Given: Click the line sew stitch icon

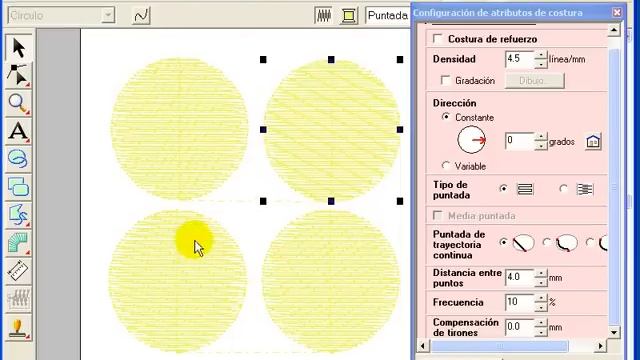Looking at the screenshot, I should coord(323,16).
